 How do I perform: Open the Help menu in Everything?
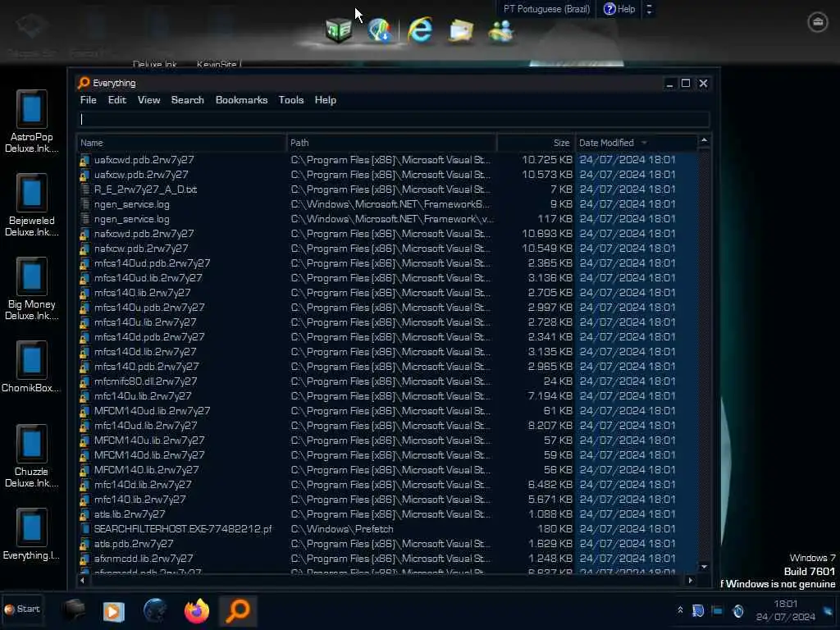325,100
